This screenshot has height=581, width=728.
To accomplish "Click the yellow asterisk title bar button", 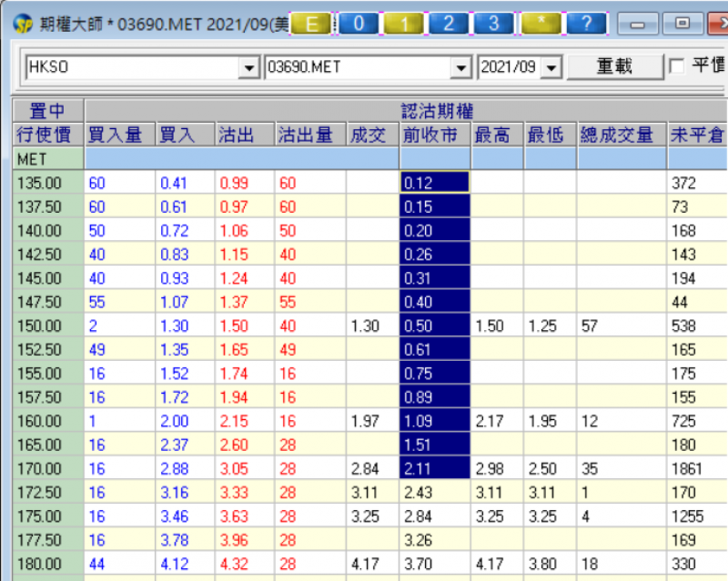I will coord(543,24).
